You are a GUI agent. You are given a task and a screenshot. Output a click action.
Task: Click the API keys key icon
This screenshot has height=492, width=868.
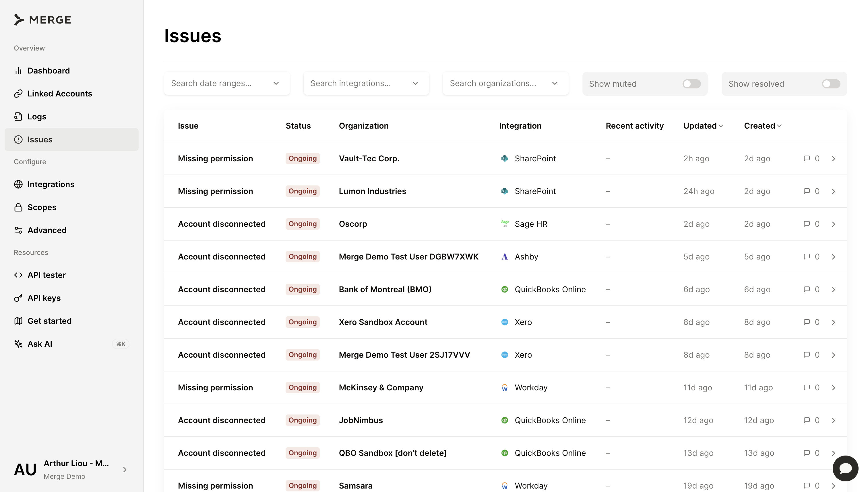coord(18,298)
